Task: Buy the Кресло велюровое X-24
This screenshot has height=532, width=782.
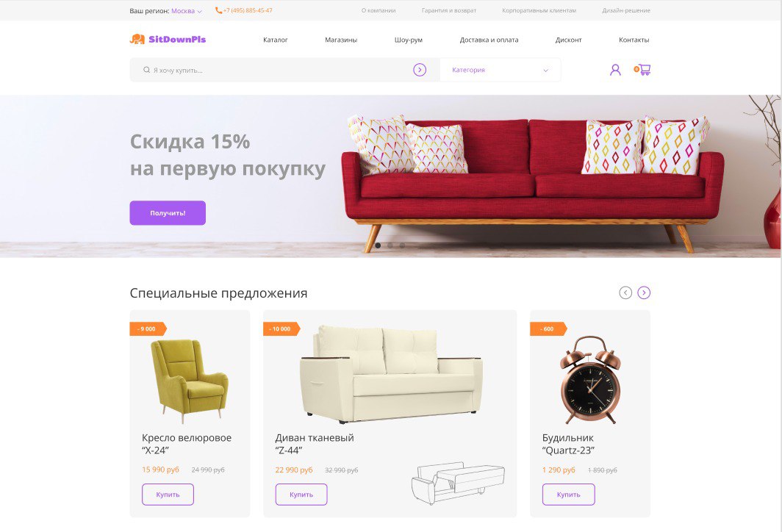Action: coord(168,495)
